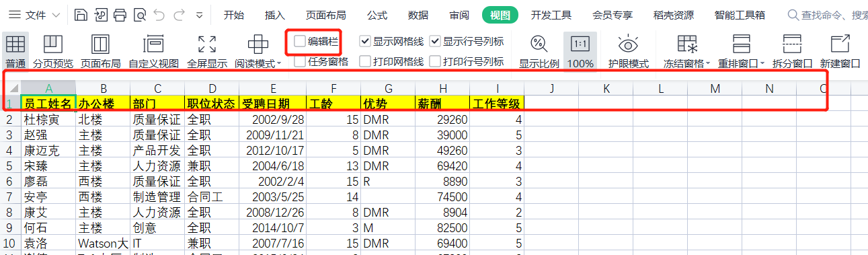Open the 公式 ribbon tab
Screen dimensions: 868x255
[377, 15]
